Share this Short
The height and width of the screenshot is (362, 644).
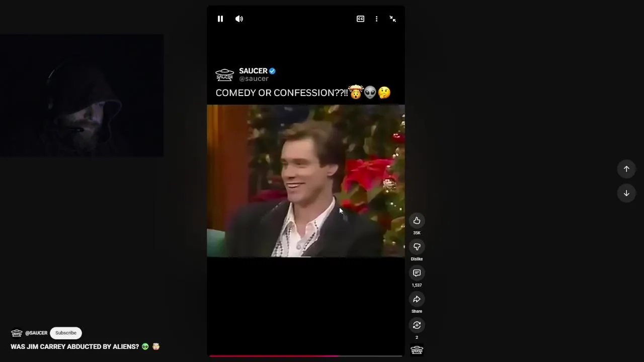tap(417, 299)
